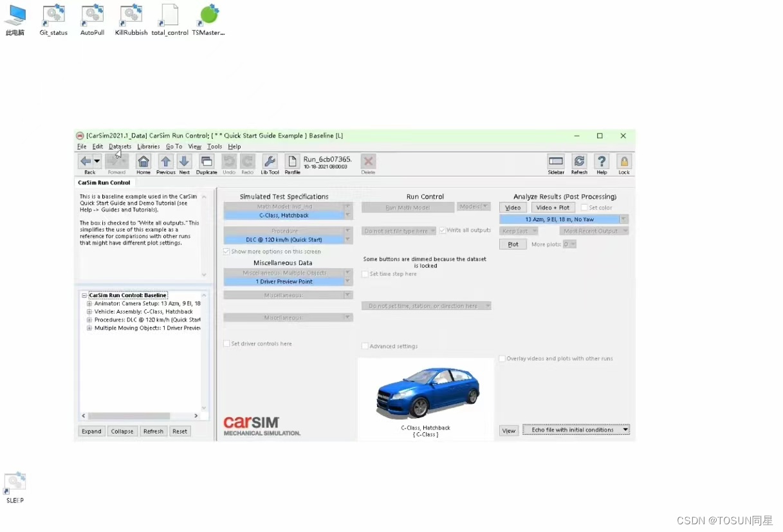
Task: Click the Previous dataset up-arrow icon
Action: pyautogui.click(x=166, y=161)
